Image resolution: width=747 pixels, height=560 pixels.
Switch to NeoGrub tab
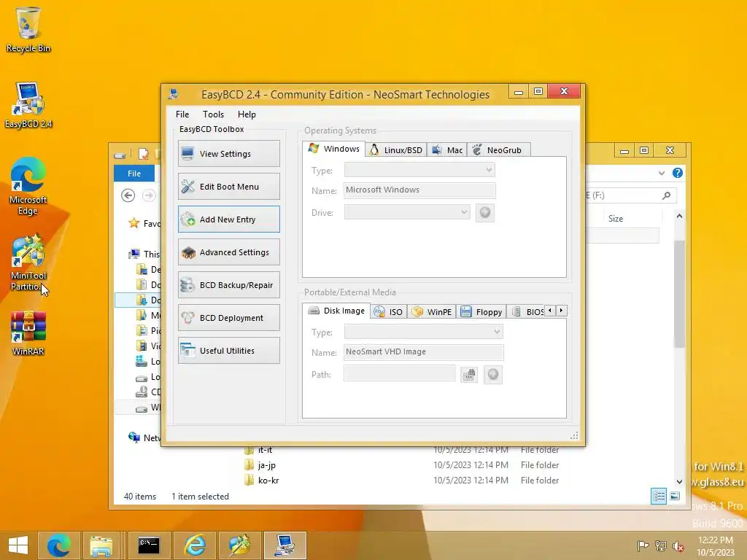click(498, 150)
